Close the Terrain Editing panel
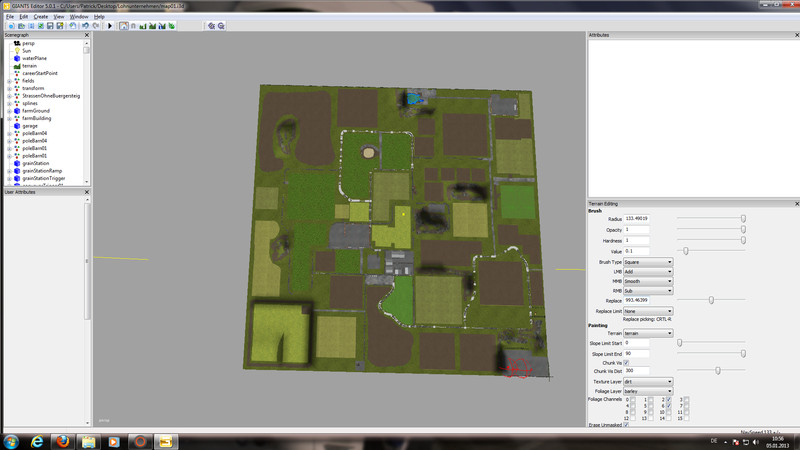Image resolution: width=800 pixels, height=450 pixels. point(797,204)
